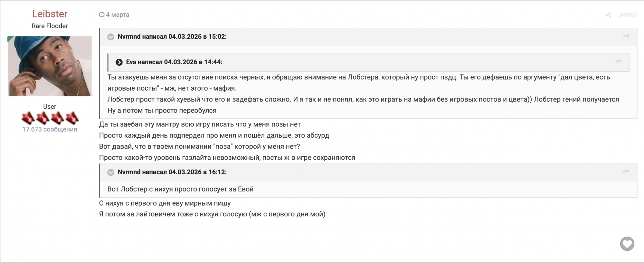Image resolution: width=644 pixels, height=263 pixels.
Task: View Leibster's 17 673 сообщения
Action: (50, 129)
